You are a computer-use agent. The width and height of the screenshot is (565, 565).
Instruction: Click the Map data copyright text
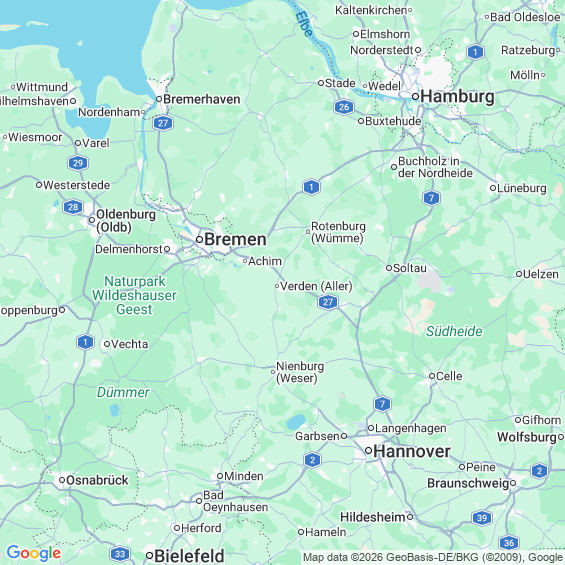(433, 557)
